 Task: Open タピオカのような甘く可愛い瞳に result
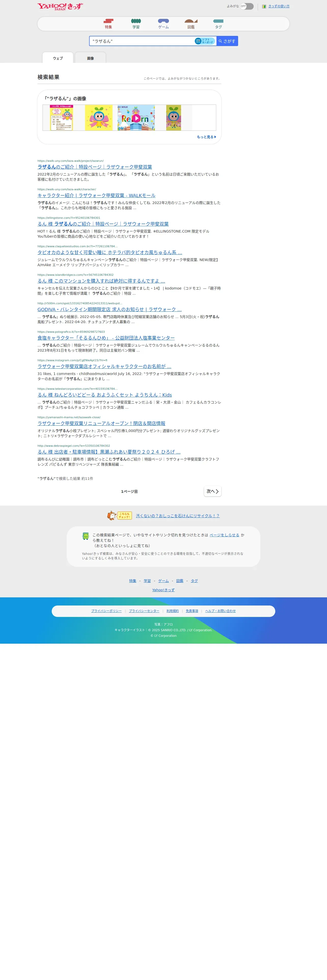pyautogui.click(x=110, y=253)
